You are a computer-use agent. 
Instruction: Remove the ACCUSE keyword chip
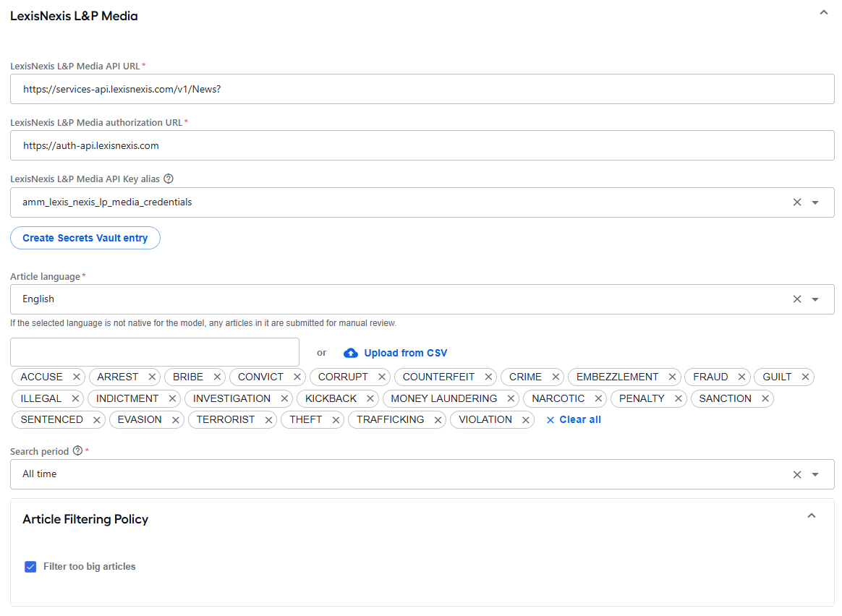tap(76, 377)
